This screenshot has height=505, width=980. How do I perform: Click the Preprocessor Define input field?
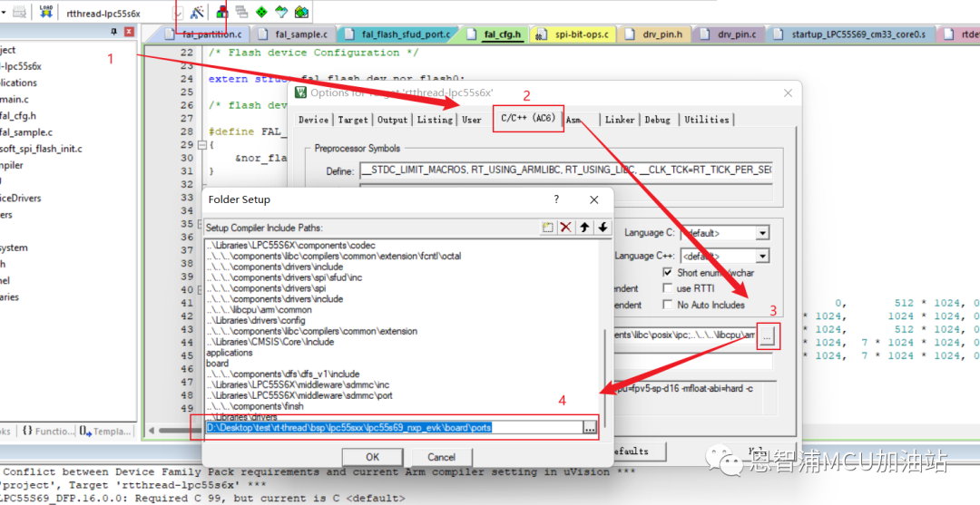(565, 170)
